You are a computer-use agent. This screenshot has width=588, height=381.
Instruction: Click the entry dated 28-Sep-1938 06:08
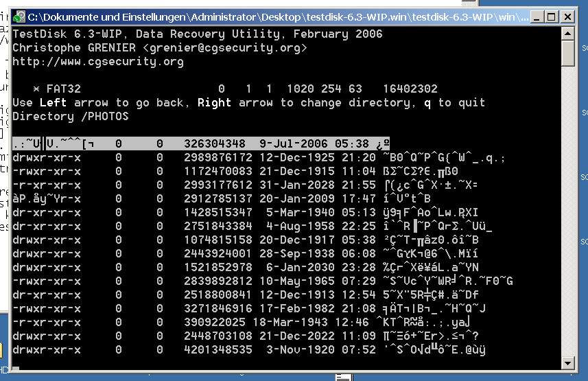pyautogui.click(x=245, y=254)
